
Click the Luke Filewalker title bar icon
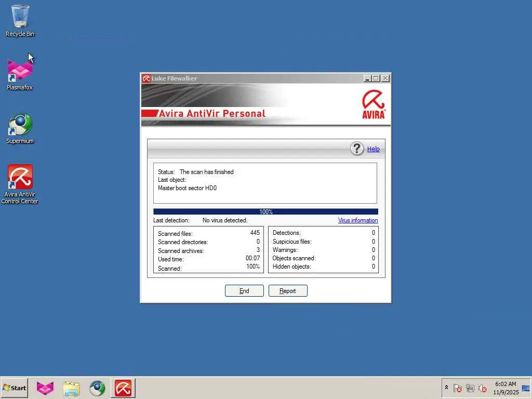pyautogui.click(x=146, y=78)
